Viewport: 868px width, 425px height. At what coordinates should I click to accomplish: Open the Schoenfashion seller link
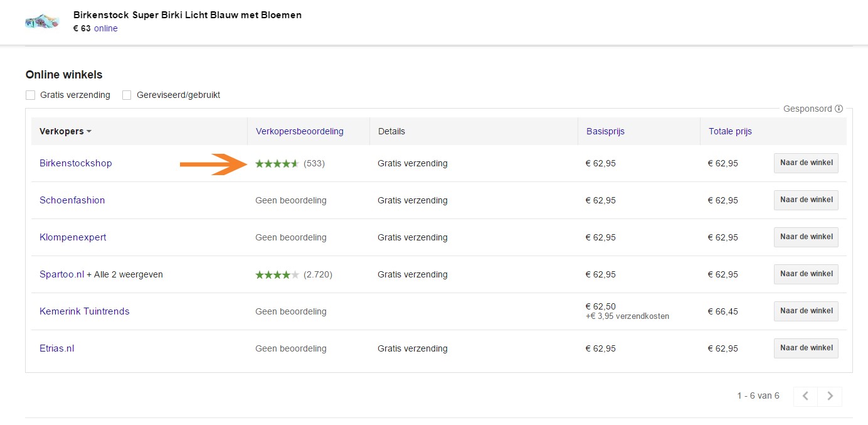(x=72, y=200)
